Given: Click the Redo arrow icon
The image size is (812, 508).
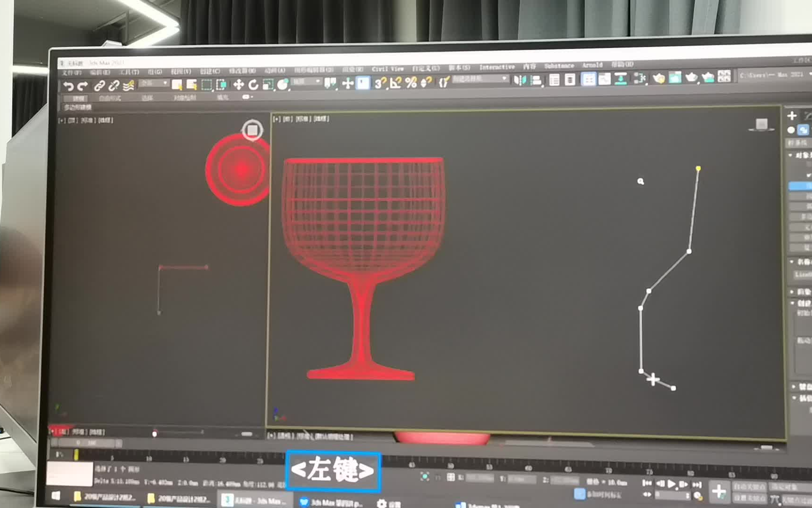Looking at the screenshot, I should pos(83,86).
